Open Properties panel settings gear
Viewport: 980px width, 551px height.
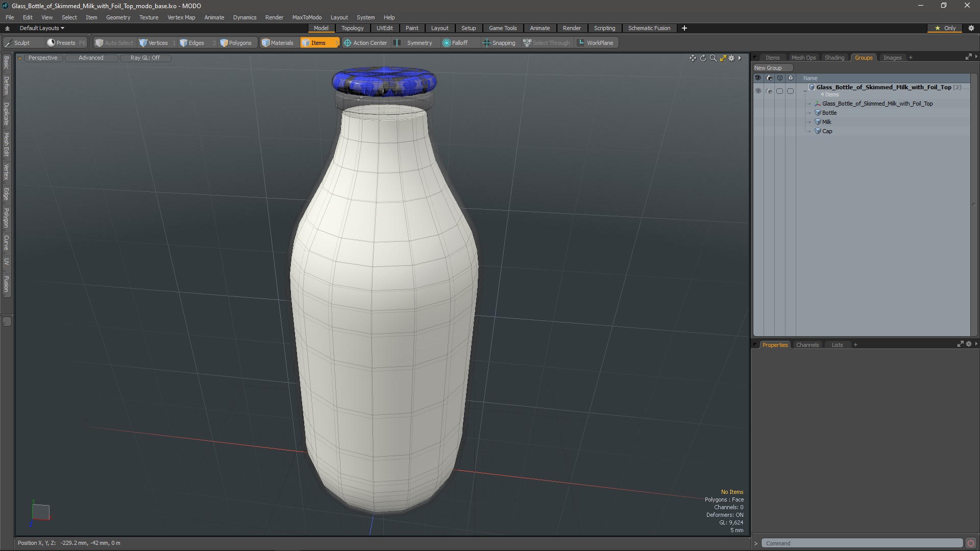[969, 344]
